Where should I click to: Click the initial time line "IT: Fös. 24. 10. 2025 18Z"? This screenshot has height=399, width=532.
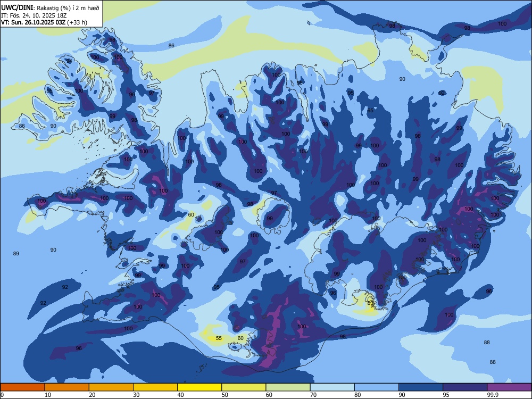[x=34, y=15]
